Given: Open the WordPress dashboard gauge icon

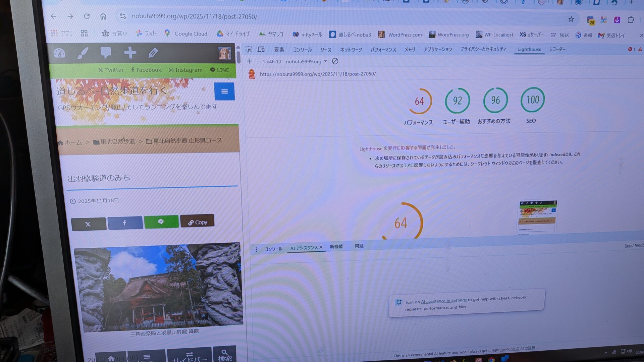Looking at the screenshot, I should click(59, 53).
